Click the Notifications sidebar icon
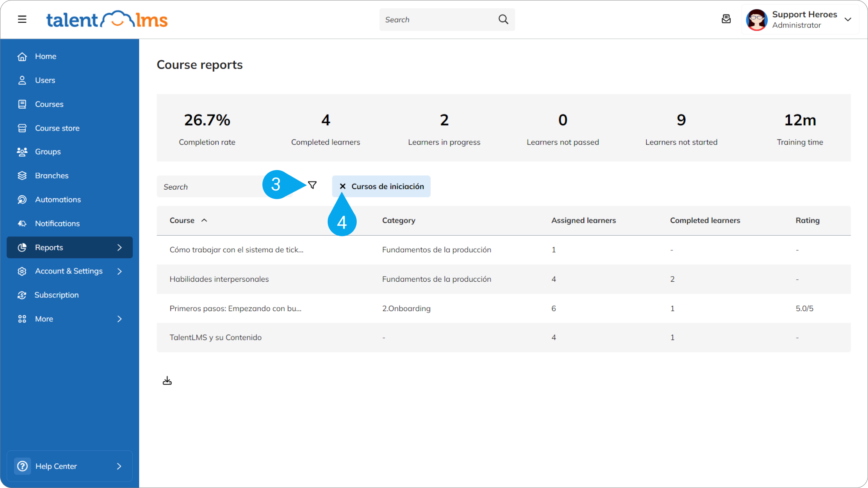Viewport: 868px width, 488px height. [22, 224]
